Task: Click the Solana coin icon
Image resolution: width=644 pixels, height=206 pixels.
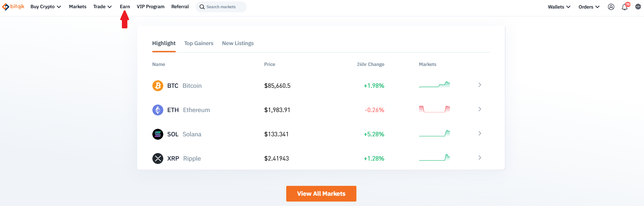Action: [x=158, y=134]
